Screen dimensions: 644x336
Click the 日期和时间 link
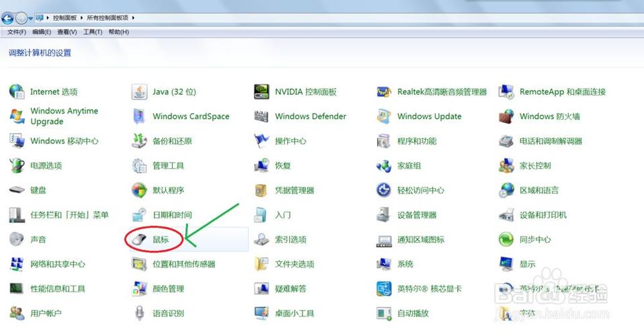tap(172, 215)
